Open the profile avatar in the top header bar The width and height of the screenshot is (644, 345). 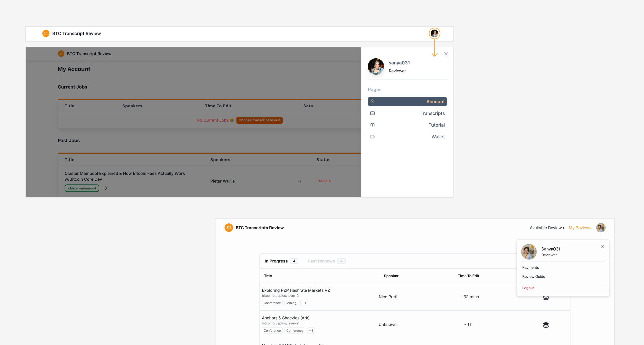(434, 33)
